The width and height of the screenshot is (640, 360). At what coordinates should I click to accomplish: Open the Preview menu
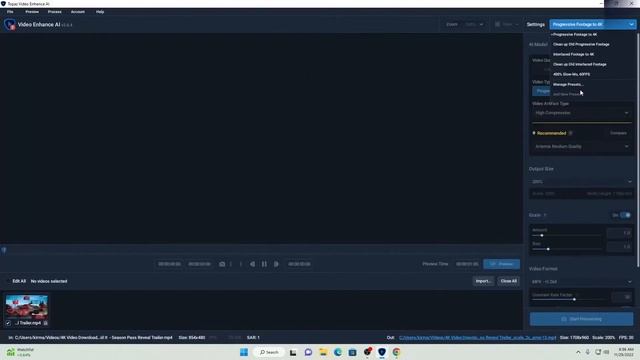[x=32, y=12]
